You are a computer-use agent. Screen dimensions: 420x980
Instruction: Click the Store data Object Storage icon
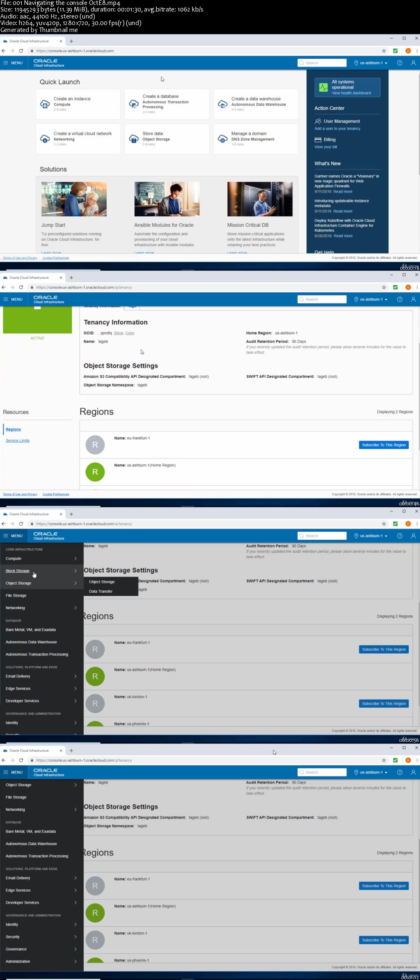point(134,139)
